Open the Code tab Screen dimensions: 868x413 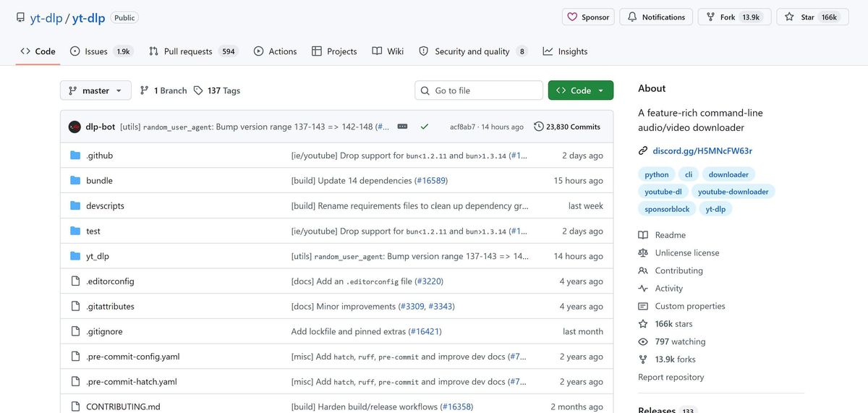pos(38,51)
